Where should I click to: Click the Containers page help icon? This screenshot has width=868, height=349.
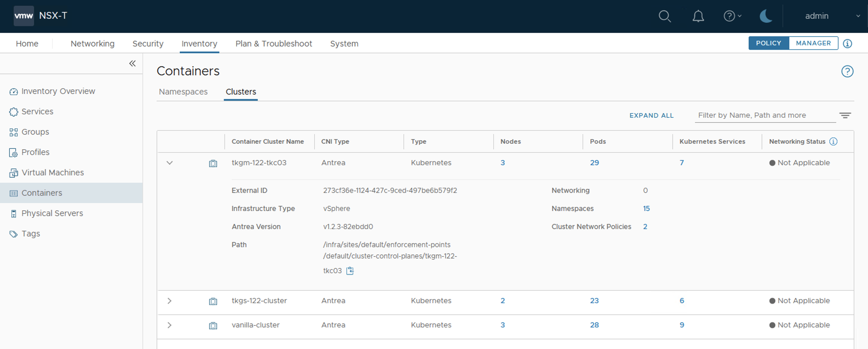[847, 72]
